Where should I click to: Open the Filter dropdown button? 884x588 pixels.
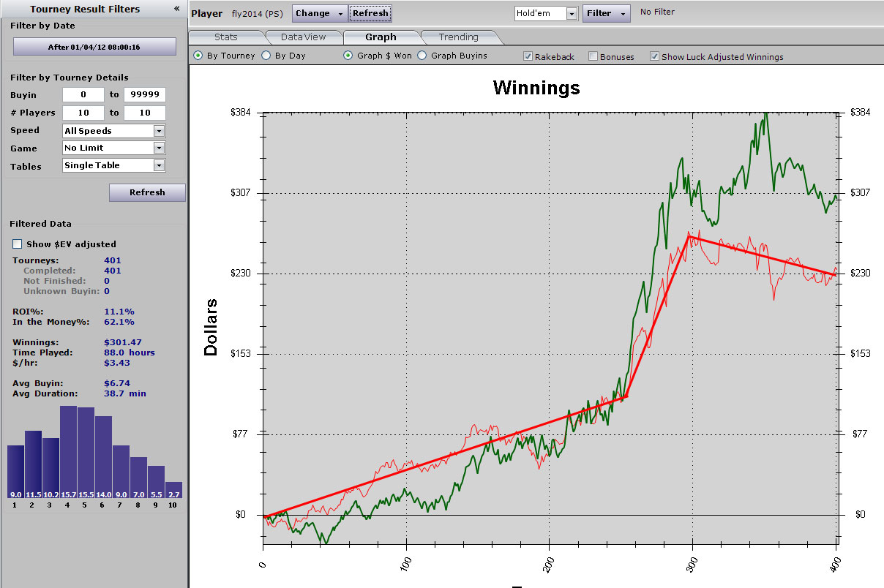coord(606,13)
